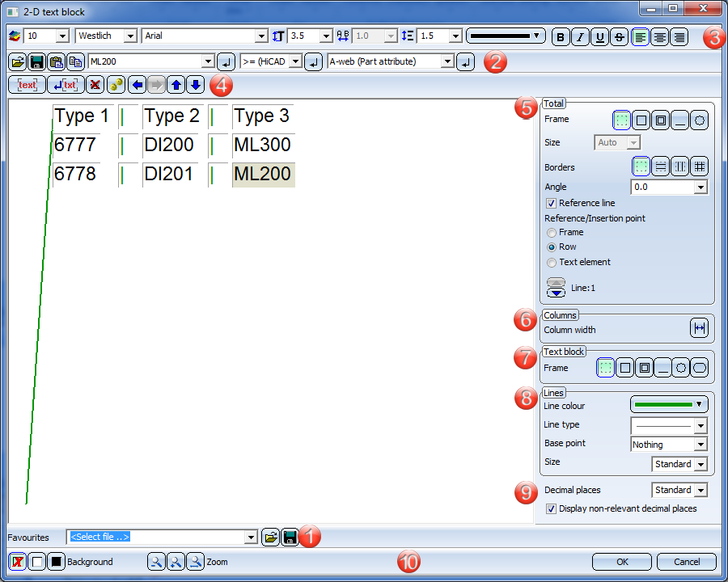Choose Text element as insertion point

click(552, 263)
